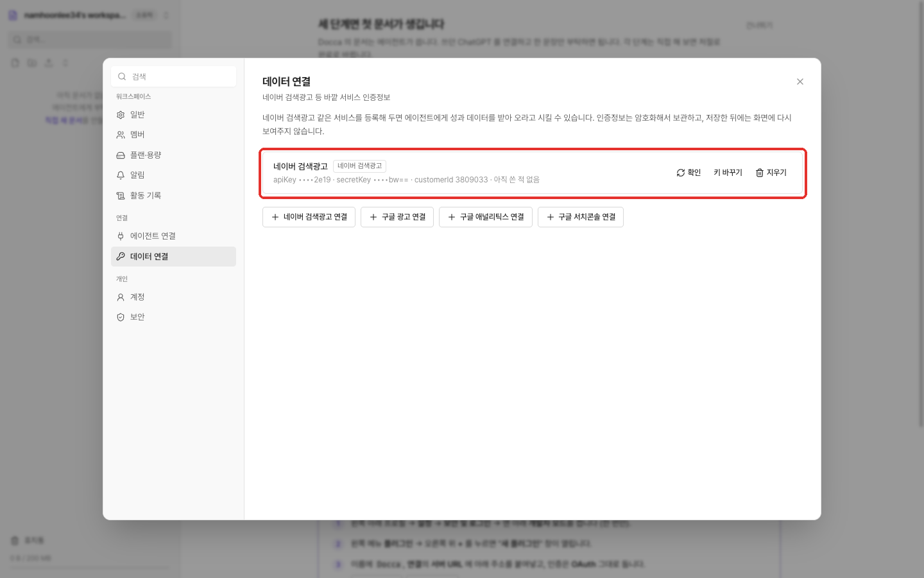Screen dimensions: 924x578
Task: Click the user icon beside 계정
Action: (x=121, y=297)
